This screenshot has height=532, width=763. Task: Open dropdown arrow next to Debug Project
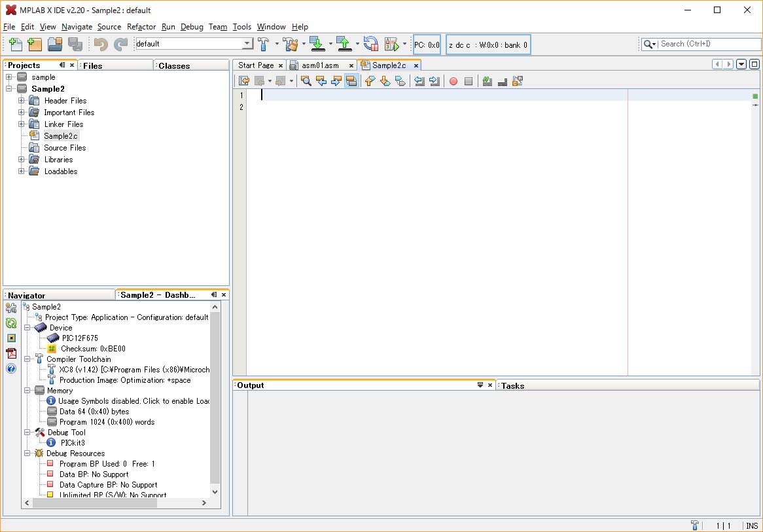pos(404,44)
